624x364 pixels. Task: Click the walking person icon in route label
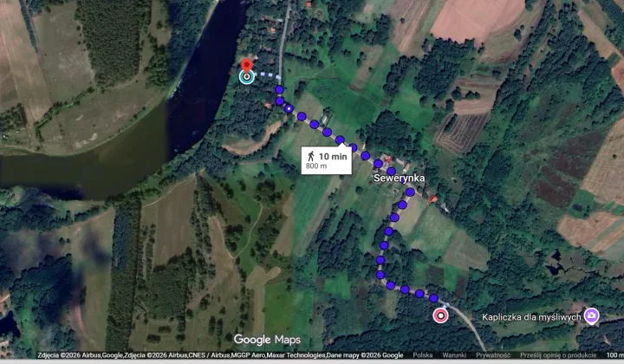(x=311, y=156)
